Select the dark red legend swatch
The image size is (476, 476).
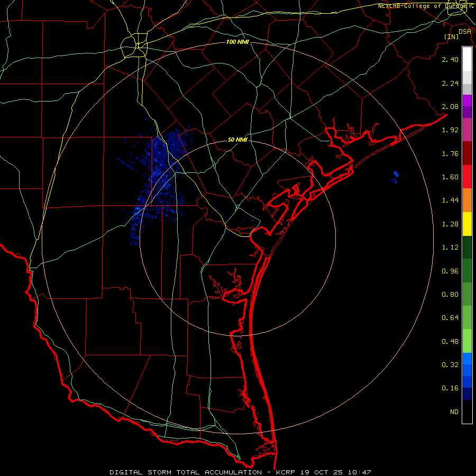467,153
